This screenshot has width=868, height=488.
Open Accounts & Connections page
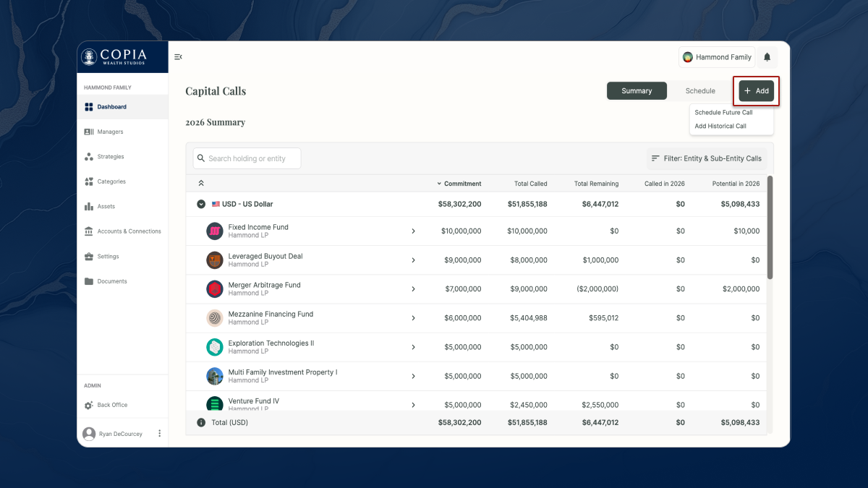(x=128, y=231)
